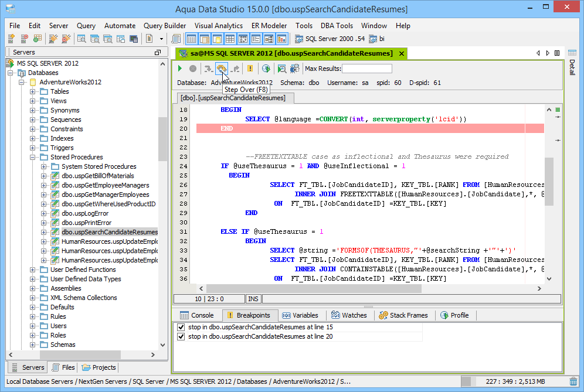Click the magnifier icon next to Max Results

click(x=282, y=69)
